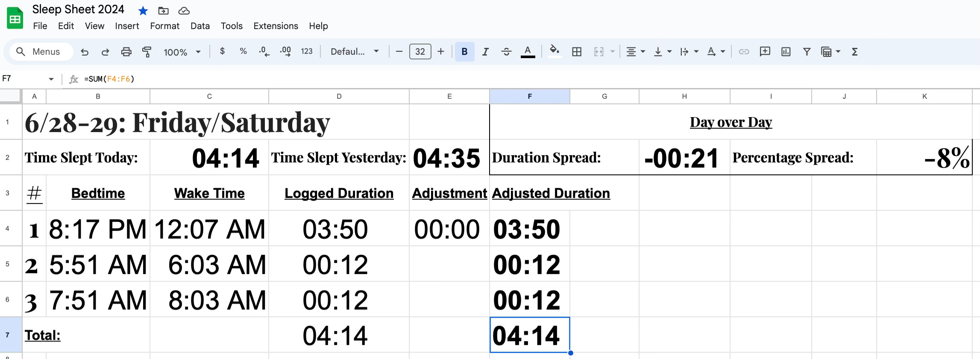Expand the name box dropdown arrow
The width and height of the screenshot is (980, 359).
coord(51,79)
